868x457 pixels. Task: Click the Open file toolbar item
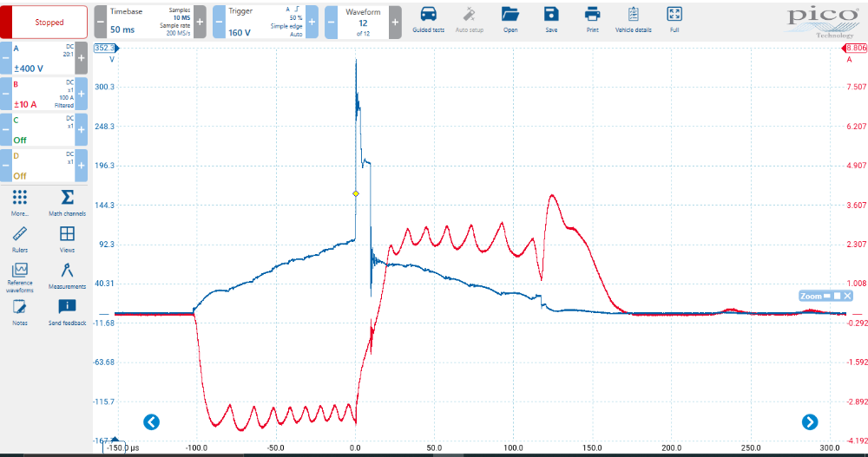(x=510, y=15)
